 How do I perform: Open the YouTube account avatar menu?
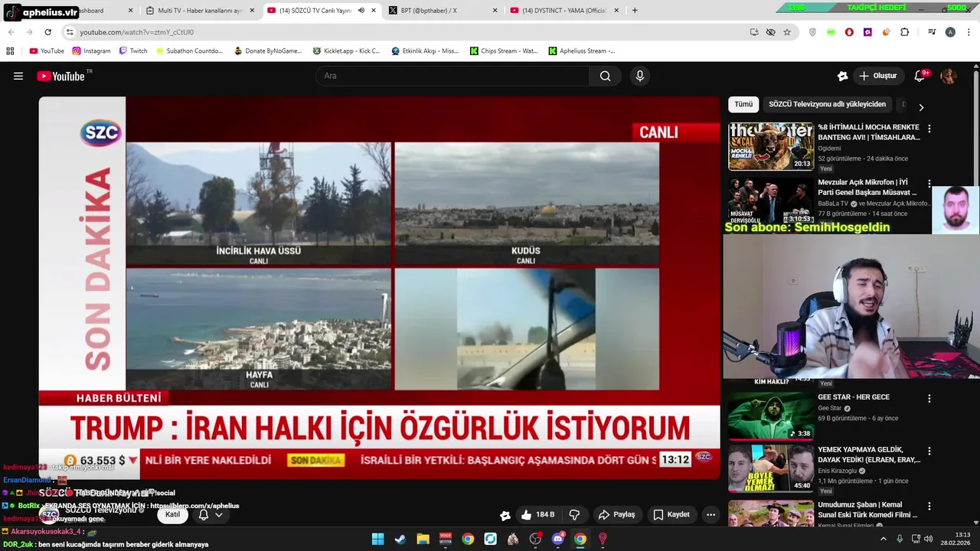[949, 76]
